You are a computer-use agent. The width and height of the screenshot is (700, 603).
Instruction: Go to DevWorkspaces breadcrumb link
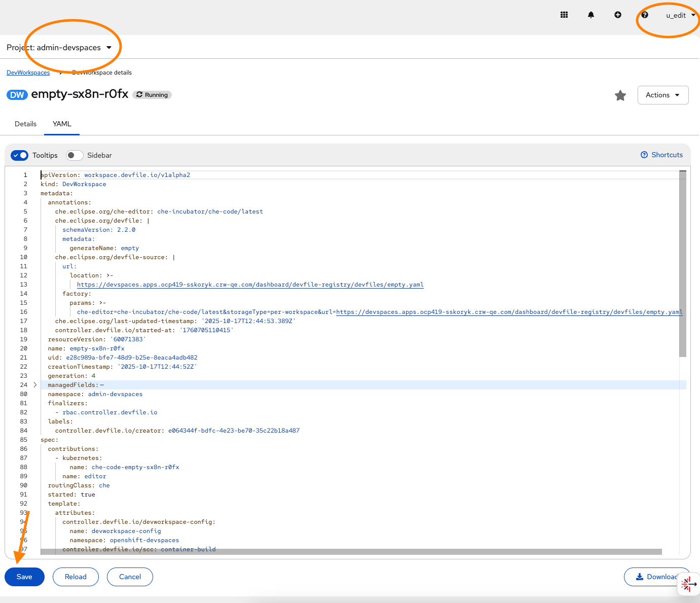click(x=28, y=73)
